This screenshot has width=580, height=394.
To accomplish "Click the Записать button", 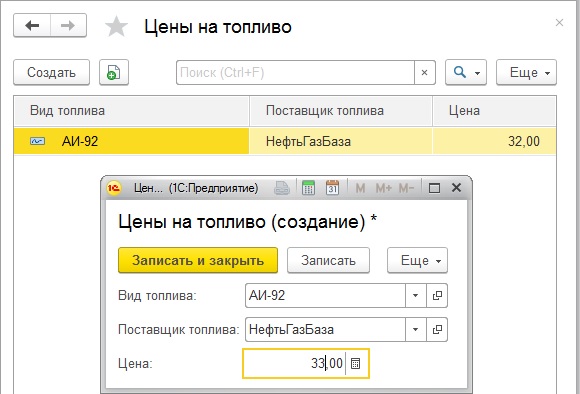I will coord(328,260).
